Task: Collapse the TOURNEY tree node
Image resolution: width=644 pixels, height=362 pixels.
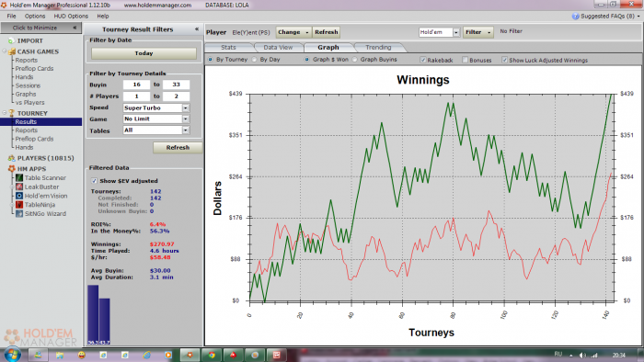Action: click(5, 113)
